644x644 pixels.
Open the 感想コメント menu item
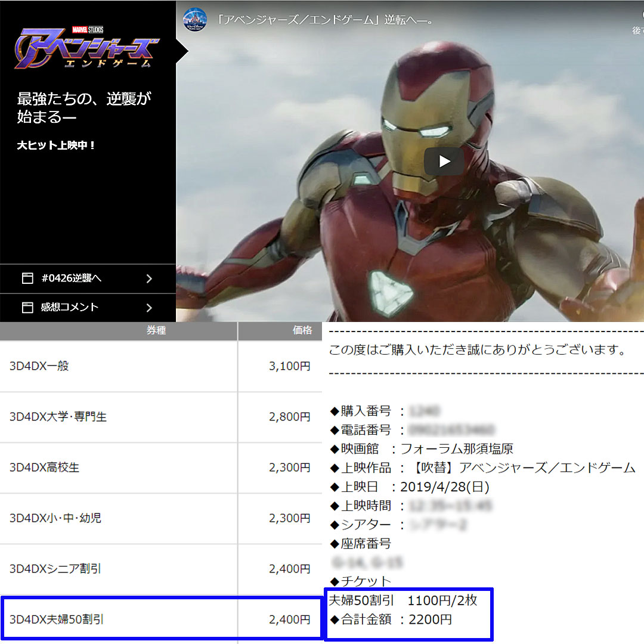(88, 308)
